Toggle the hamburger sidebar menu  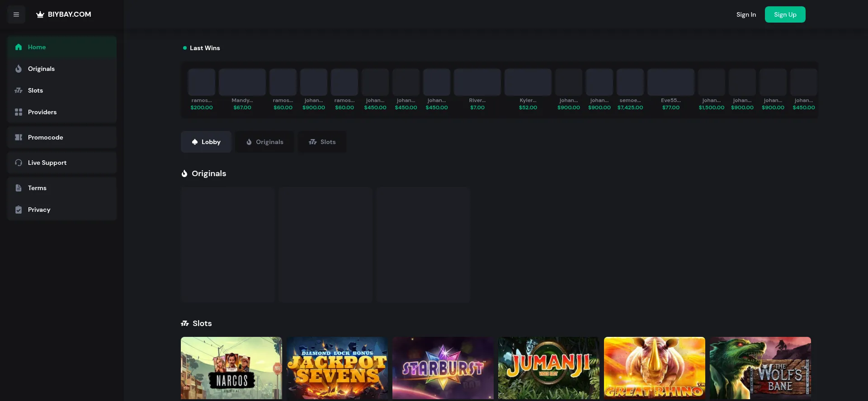(16, 14)
